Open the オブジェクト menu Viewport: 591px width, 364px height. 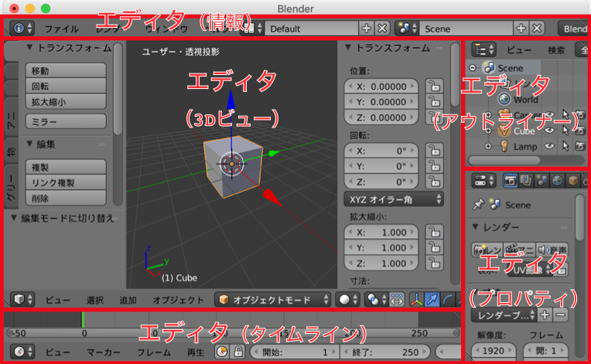(x=178, y=300)
